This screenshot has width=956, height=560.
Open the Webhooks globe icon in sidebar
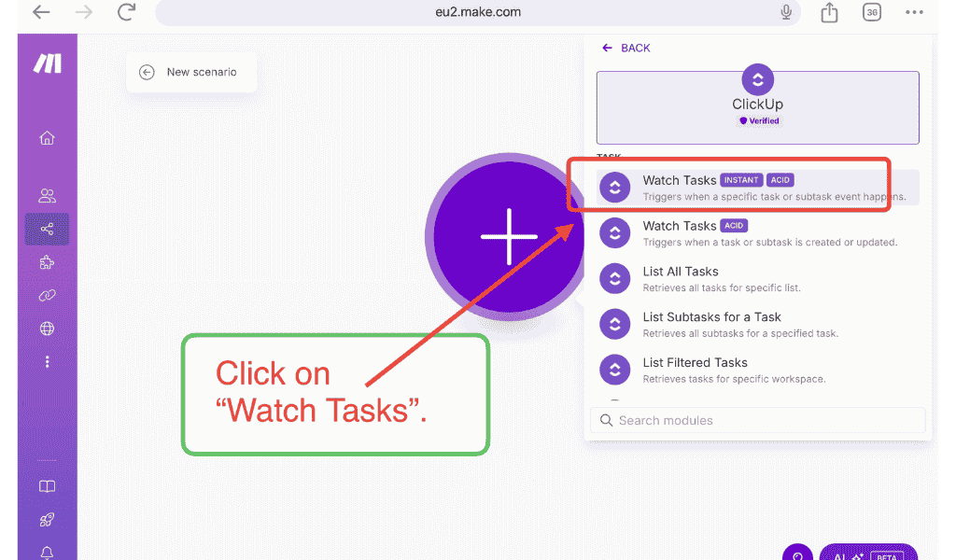pyautogui.click(x=47, y=329)
